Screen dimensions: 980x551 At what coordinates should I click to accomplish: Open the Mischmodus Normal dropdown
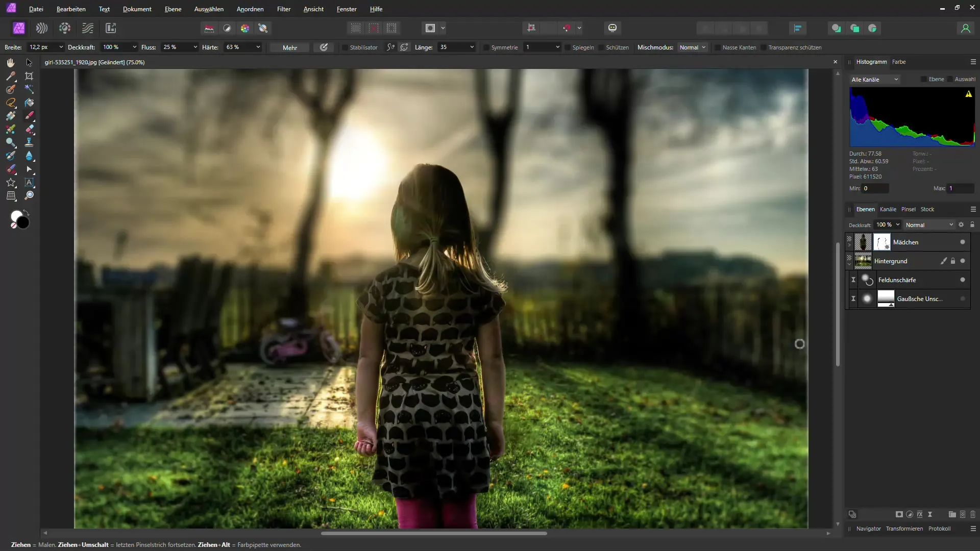(693, 47)
